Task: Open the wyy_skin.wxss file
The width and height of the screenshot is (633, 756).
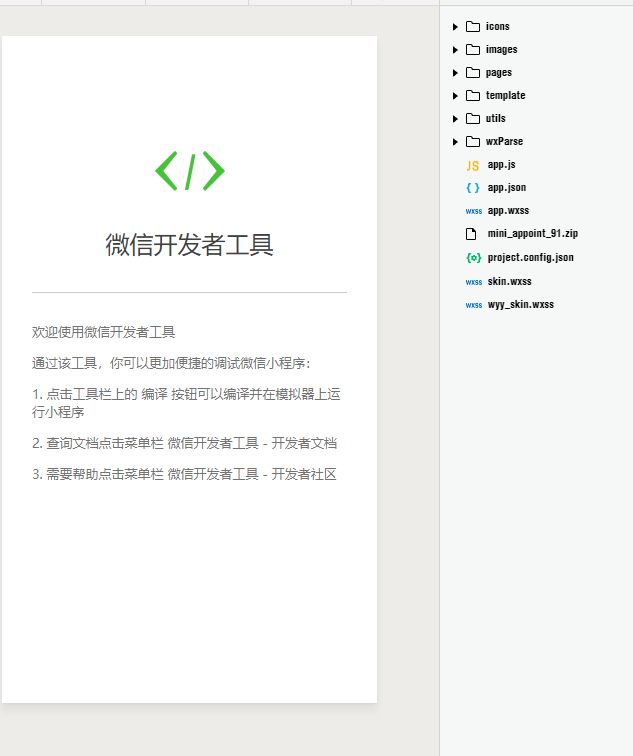Action: 521,305
